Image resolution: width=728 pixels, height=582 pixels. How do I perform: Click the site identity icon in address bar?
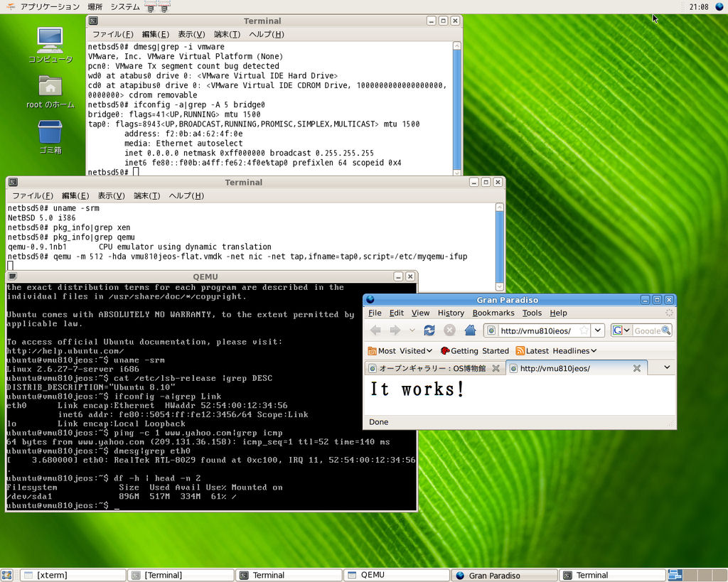coord(491,330)
